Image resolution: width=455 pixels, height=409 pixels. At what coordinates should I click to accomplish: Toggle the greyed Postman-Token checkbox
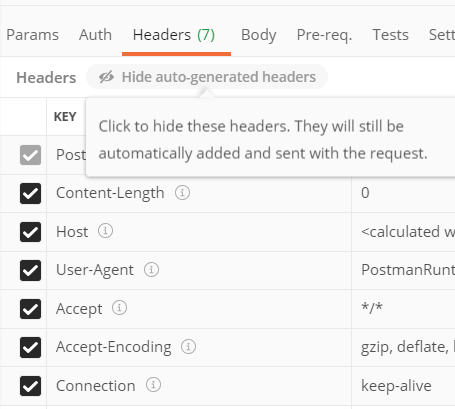[x=30, y=155]
